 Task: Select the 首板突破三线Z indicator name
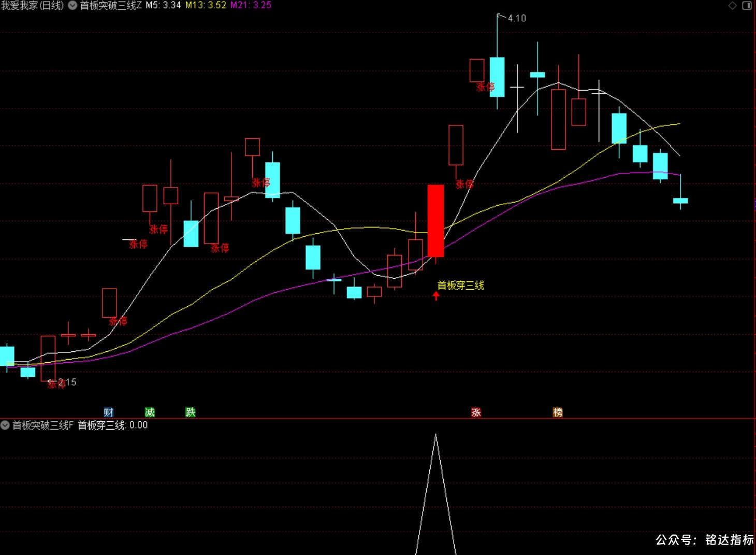click(110, 5)
